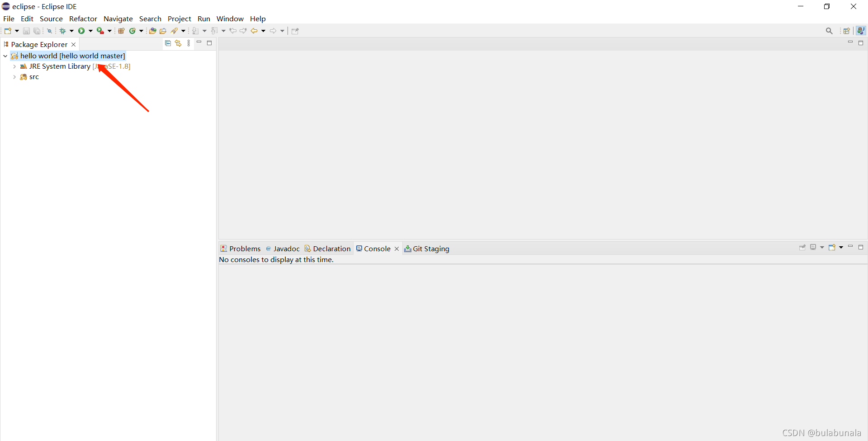
Task: Open the Package Explorer View Menu
Action: tap(189, 43)
